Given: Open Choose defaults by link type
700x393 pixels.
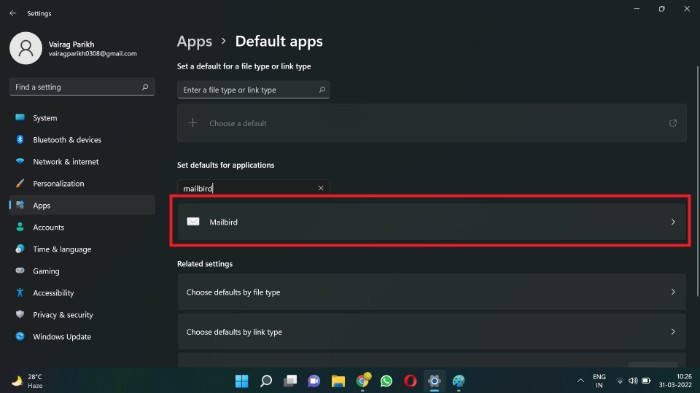Looking at the screenshot, I should coord(431,332).
